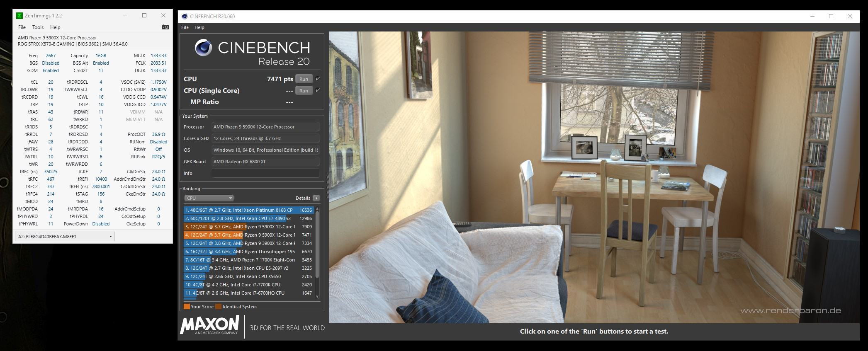Select ranking entry Xeon E5-2697 v2
Screen dimensions: 868x351
tap(249, 268)
